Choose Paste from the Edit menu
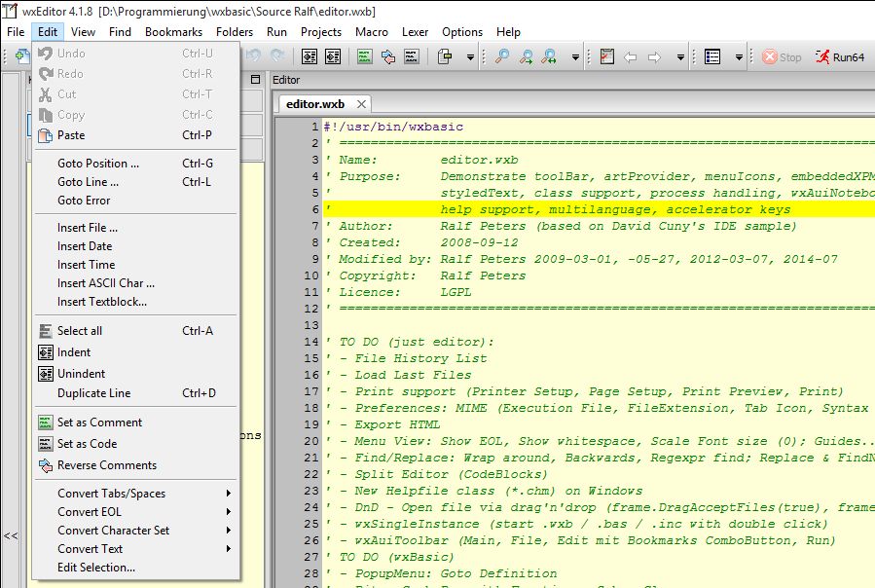875x588 pixels. pyautogui.click(x=71, y=135)
